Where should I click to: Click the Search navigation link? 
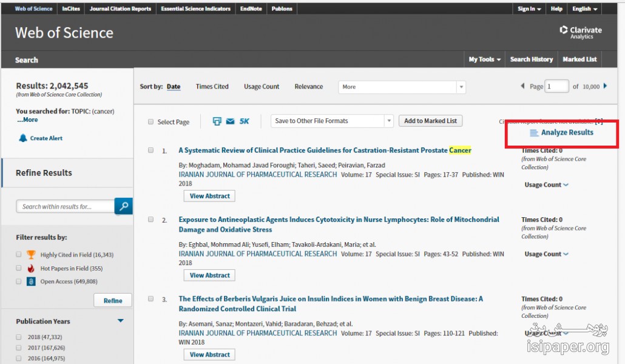[x=27, y=60]
